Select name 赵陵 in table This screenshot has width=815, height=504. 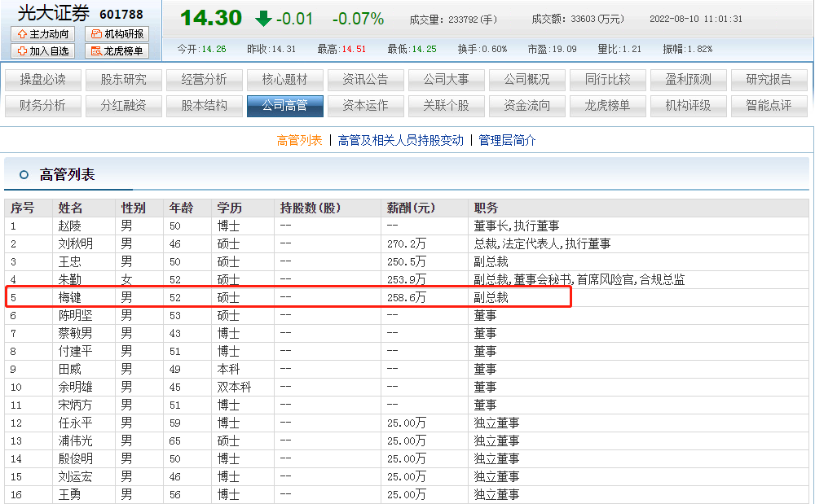tap(69, 226)
